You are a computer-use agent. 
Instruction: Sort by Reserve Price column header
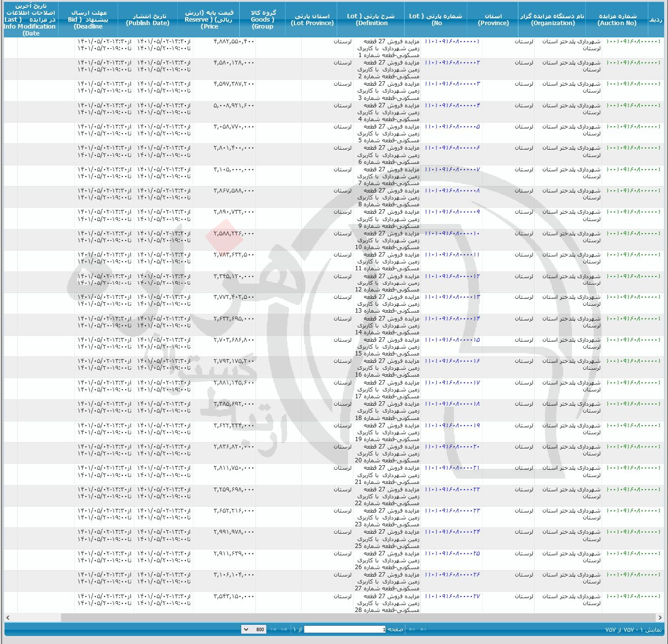(209, 19)
